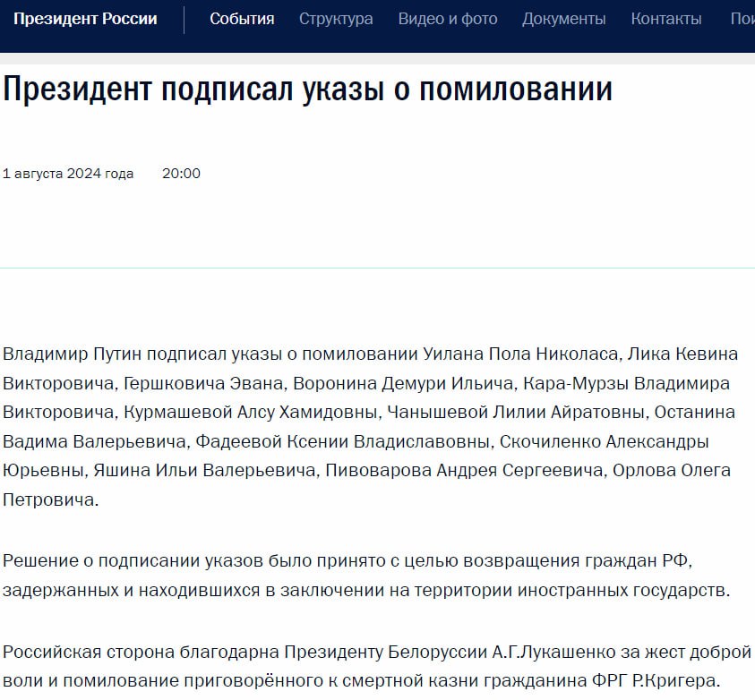The height and width of the screenshot is (700, 755).
Task: Click the partially visible Поиск item
Action: pyautogui.click(x=742, y=19)
